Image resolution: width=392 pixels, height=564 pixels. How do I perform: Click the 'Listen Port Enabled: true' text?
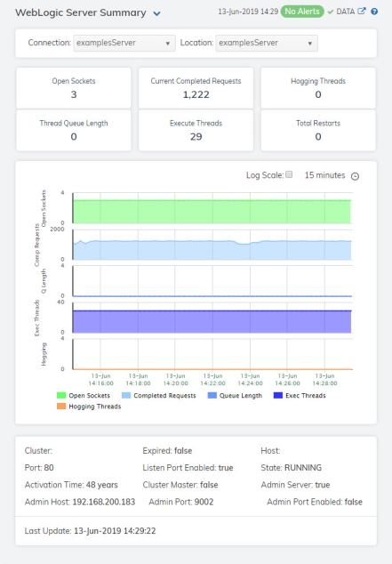188,468
